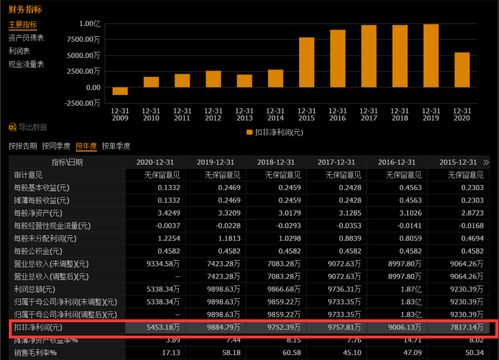
Task: Click the value 9757.81万
Action: pyautogui.click(x=344, y=327)
